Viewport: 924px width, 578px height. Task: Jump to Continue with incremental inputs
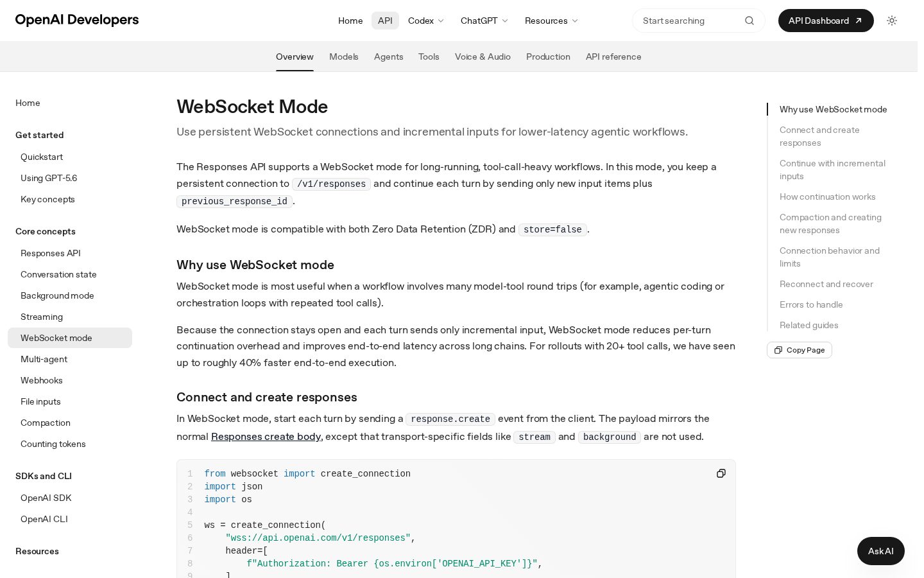tap(832, 170)
